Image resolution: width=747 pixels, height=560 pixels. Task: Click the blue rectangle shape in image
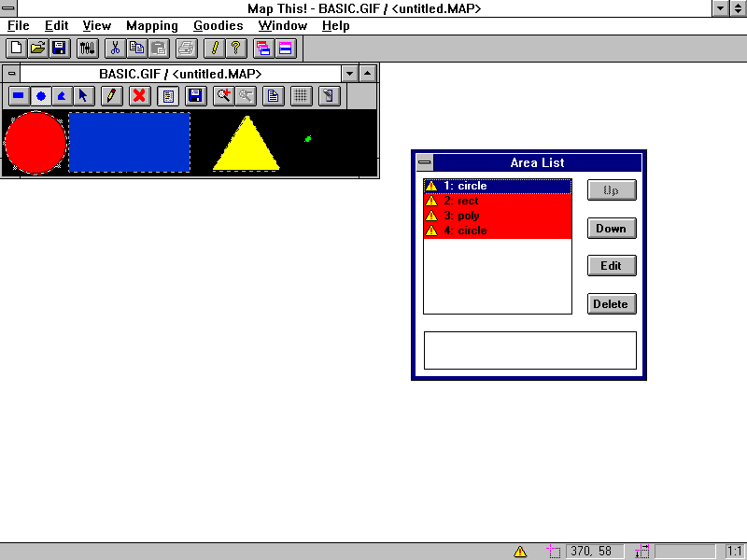(x=129, y=142)
